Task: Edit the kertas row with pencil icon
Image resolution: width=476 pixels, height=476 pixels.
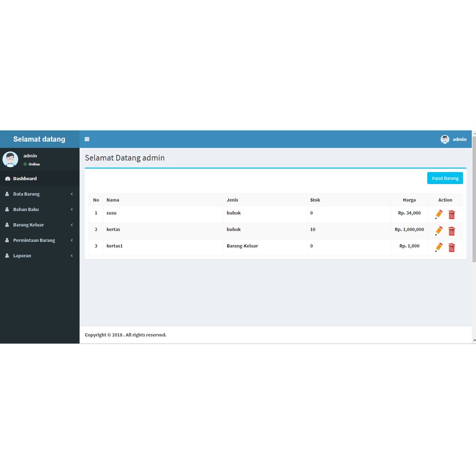Action: [x=439, y=231]
